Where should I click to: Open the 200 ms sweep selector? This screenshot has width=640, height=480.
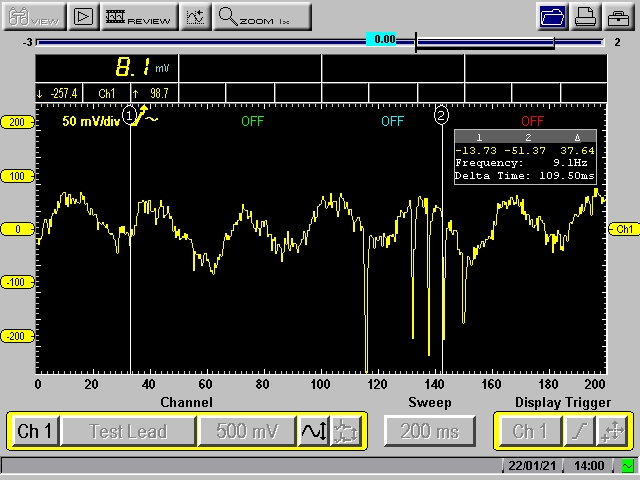click(430, 432)
